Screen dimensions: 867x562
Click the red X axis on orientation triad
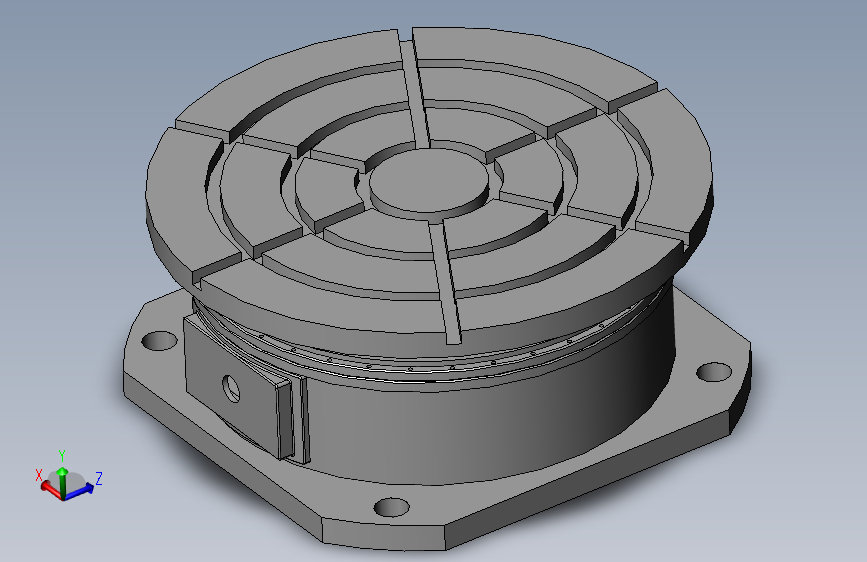(51, 489)
